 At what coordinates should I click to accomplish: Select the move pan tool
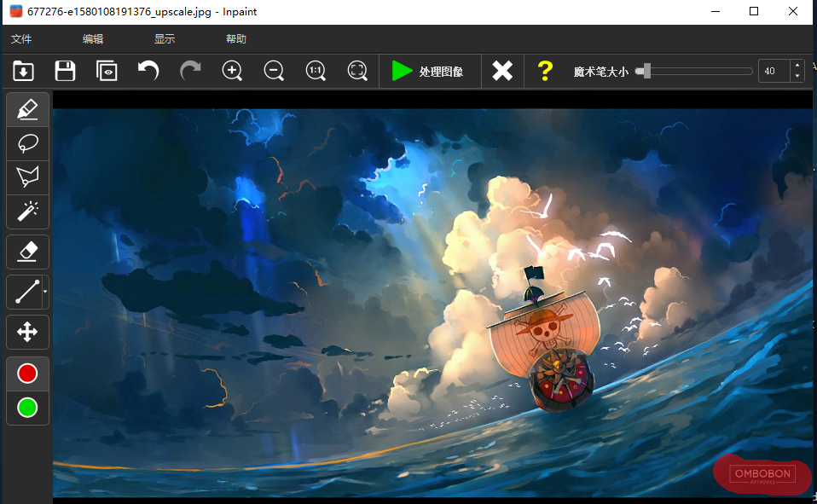coord(27,332)
